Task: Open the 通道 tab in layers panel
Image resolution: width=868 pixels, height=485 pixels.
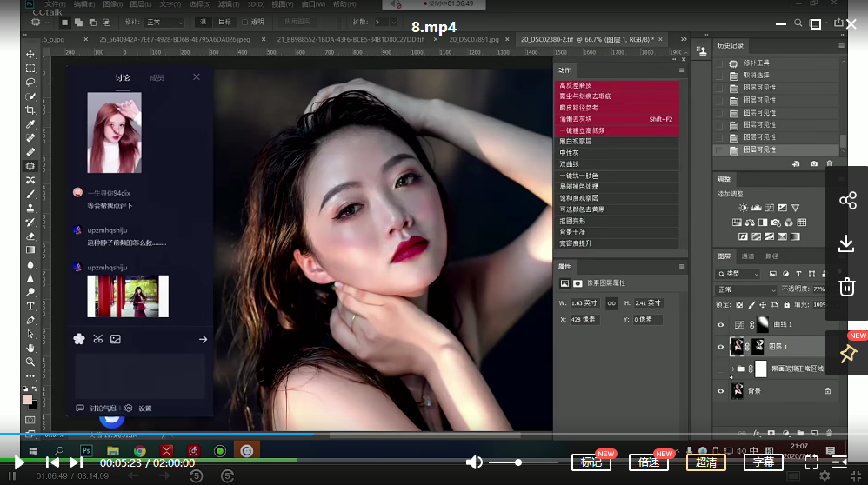Action: 748,256
